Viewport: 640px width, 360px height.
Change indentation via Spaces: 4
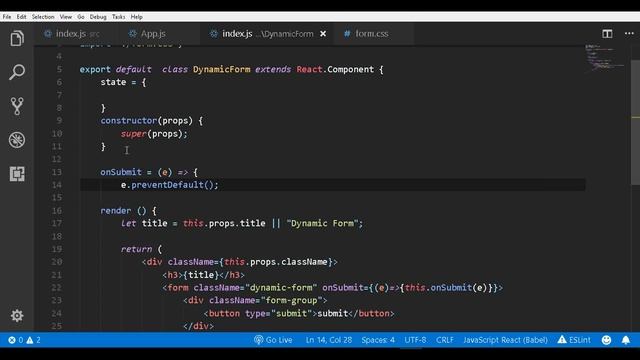[x=378, y=340]
